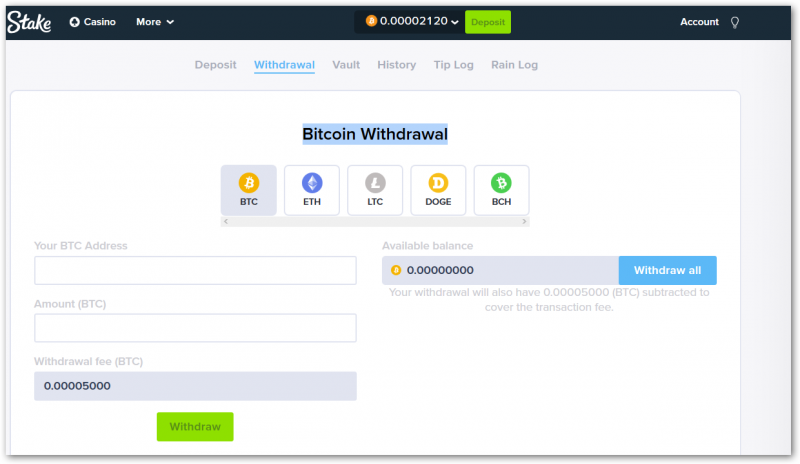Click the green Deposit button in header
This screenshot has height=464, width=800.
point(488,22)
